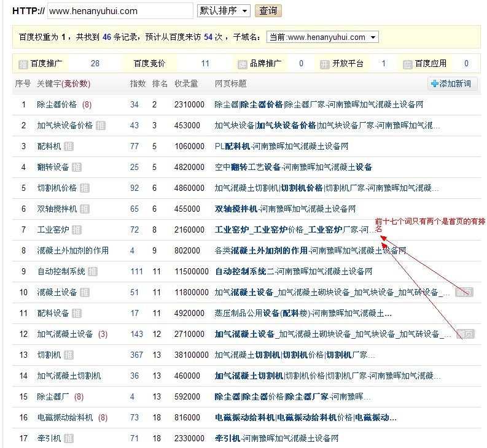
Task: Click the 开 icon beside 开放平台
Action: (324, 64)
